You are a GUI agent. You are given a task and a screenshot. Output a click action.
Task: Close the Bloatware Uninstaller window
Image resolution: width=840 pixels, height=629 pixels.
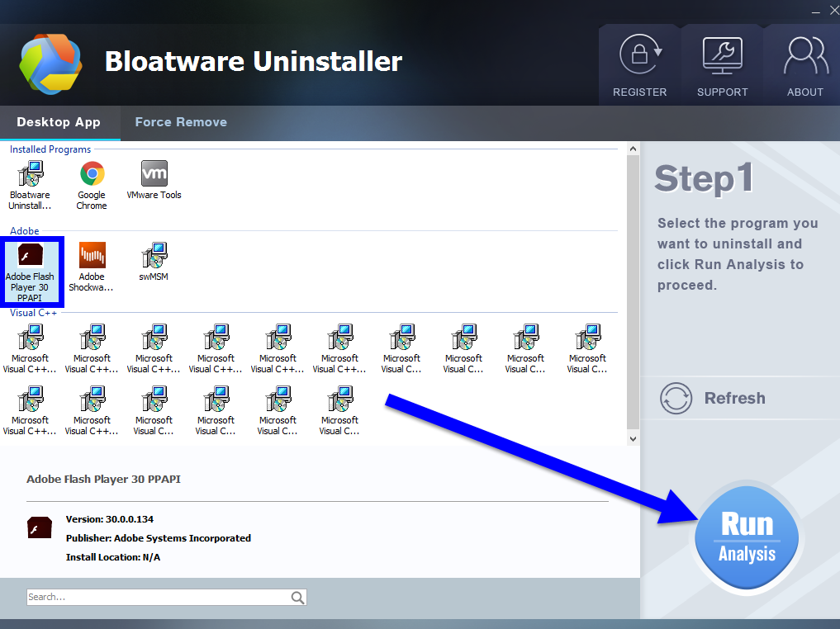(x=835, y=11)
